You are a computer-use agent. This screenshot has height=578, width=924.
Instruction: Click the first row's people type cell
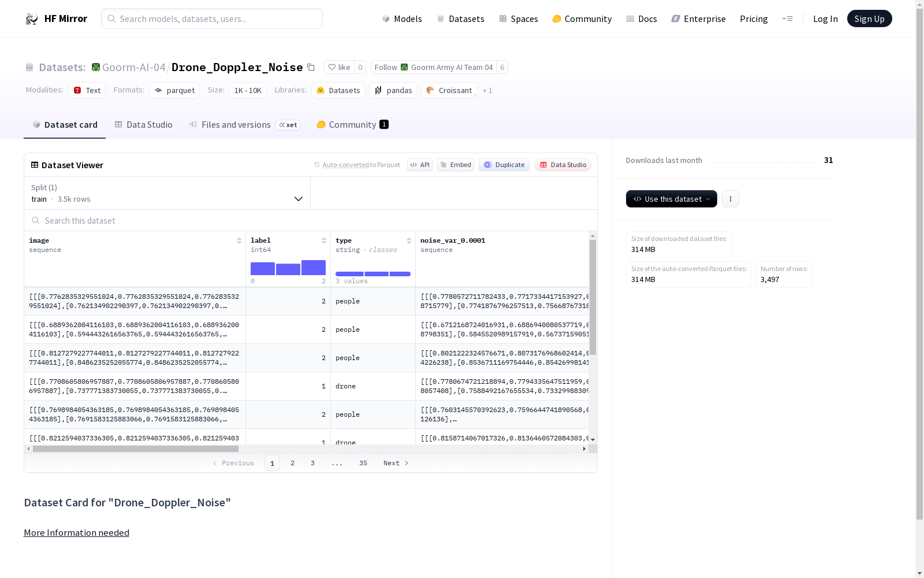[373, 301]
